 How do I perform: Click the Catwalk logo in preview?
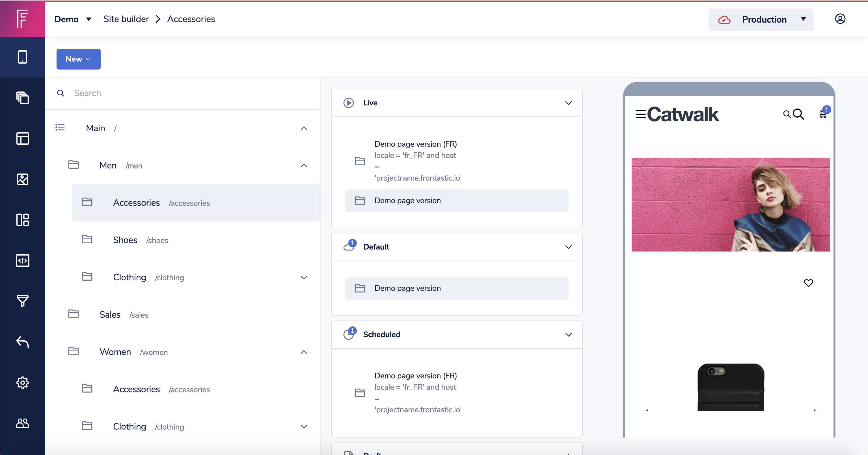pos(683,114)
